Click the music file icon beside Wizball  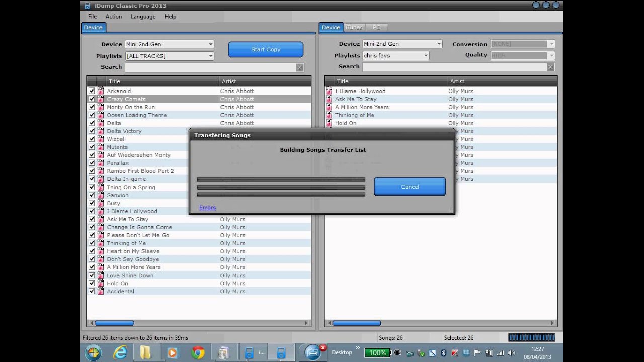[101, 139]
